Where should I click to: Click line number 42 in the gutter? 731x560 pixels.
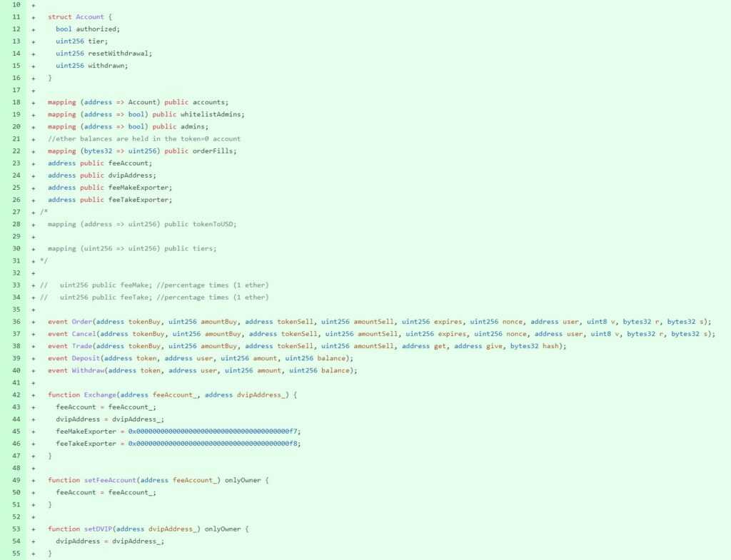click(x=16, y=394)
